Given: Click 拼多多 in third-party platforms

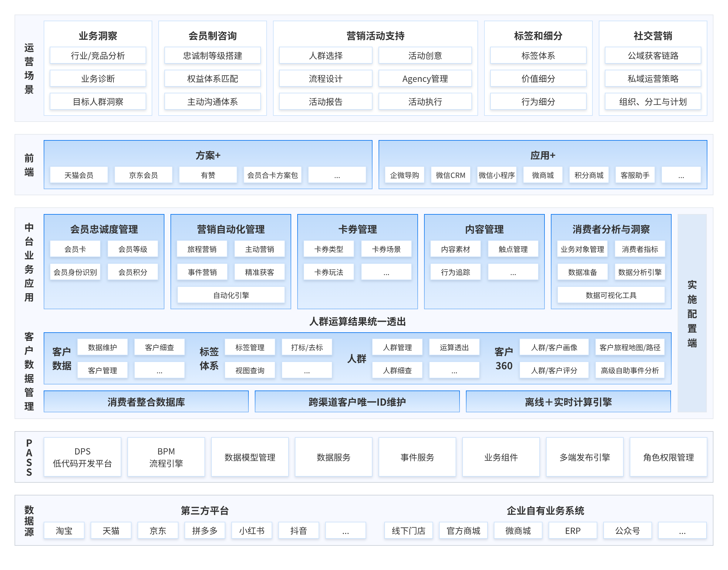Looking at the screenshot, I should point(205,530).
